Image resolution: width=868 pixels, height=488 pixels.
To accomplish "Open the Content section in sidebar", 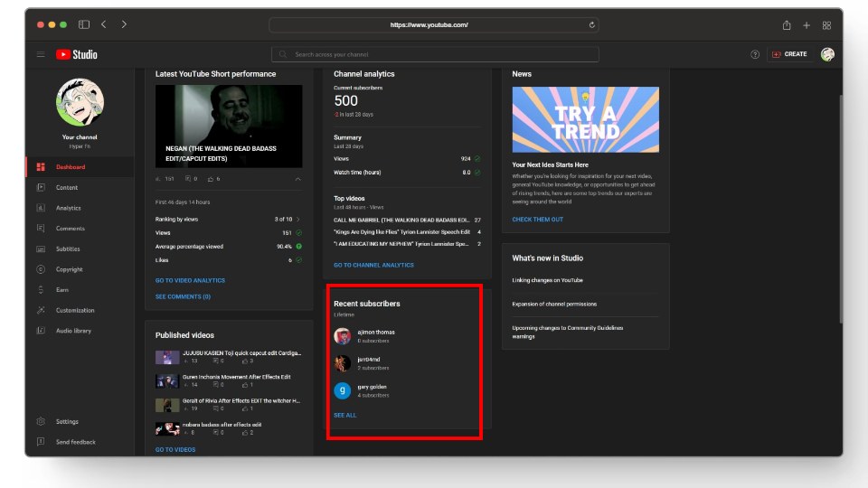I will [x=67, y=188].
